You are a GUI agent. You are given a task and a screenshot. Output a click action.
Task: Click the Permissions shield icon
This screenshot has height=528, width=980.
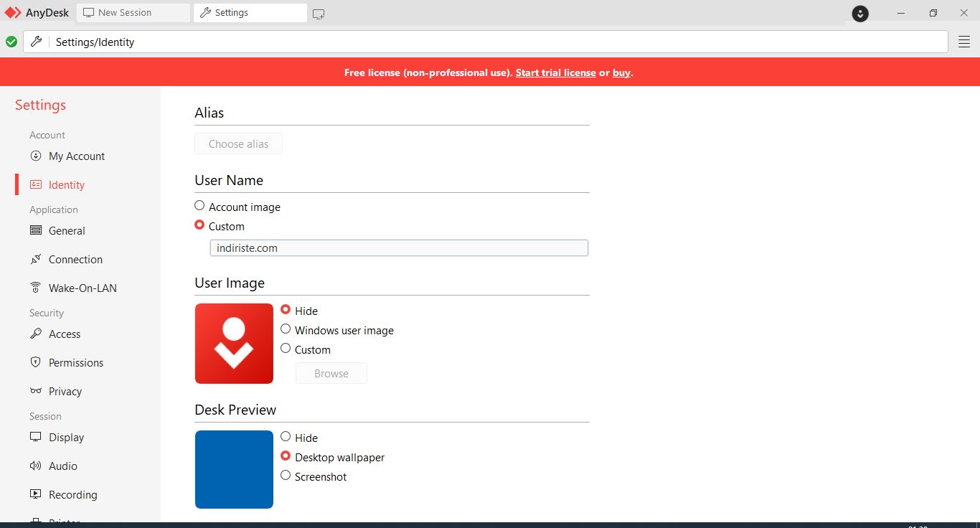click(x=36, y=362)
